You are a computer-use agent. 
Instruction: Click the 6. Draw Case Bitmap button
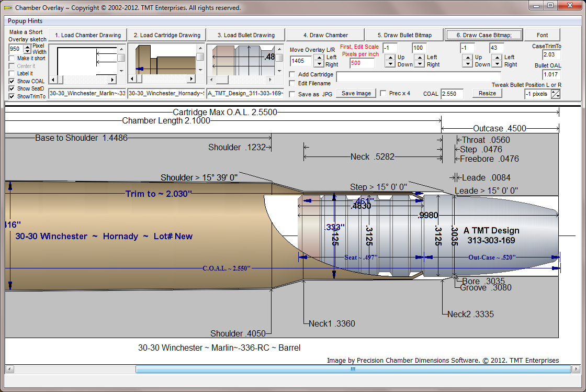coord(483,35)
